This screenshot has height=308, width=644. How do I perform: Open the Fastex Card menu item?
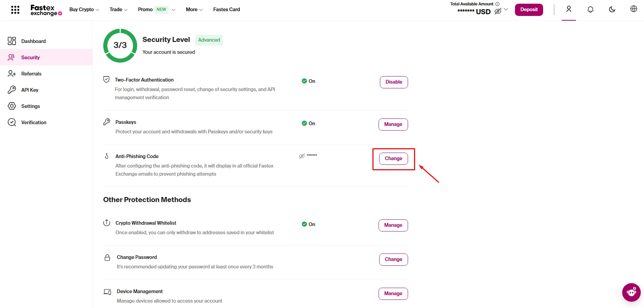coord(227,9)
